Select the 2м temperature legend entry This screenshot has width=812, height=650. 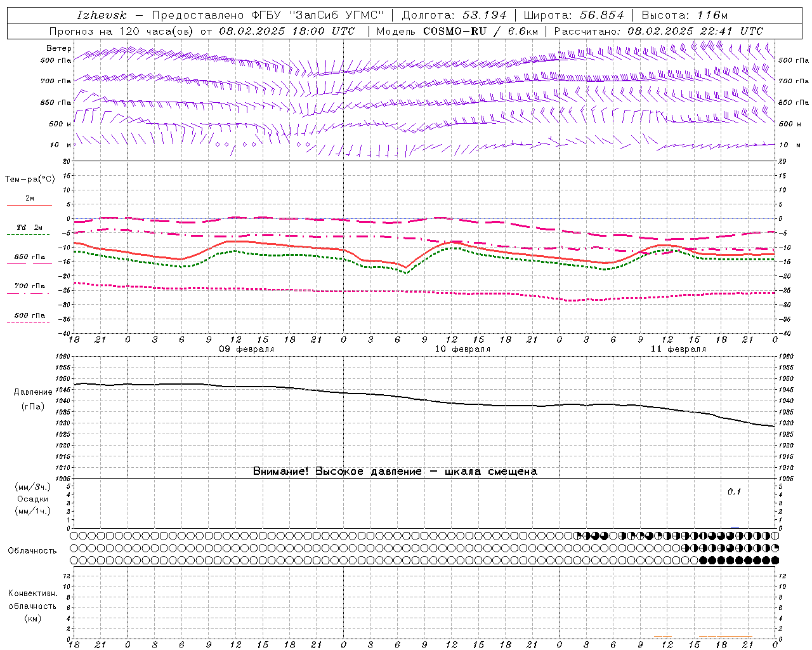(30, 199)
